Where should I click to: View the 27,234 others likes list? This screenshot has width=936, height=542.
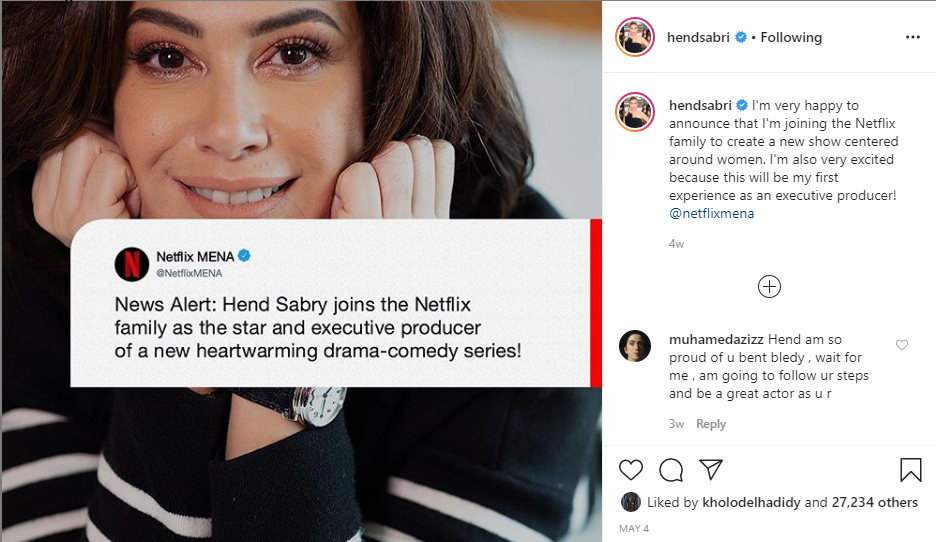pyautogui.click(x=875, y=502)
